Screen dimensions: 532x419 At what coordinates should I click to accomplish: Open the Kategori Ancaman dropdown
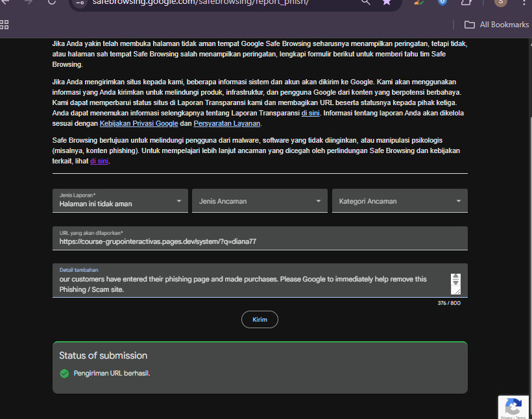coord(400,201)
